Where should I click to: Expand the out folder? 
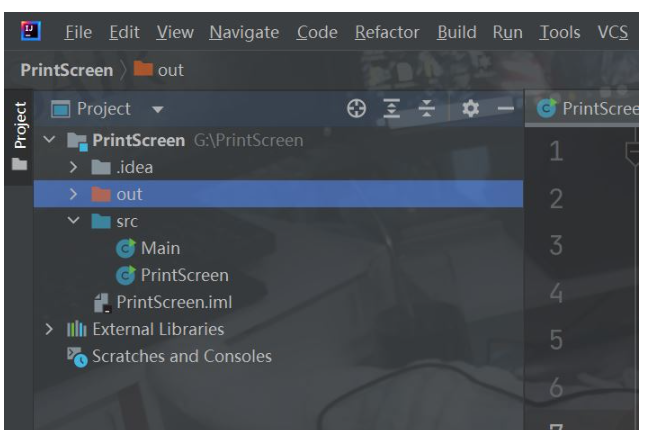coord(74,194)
